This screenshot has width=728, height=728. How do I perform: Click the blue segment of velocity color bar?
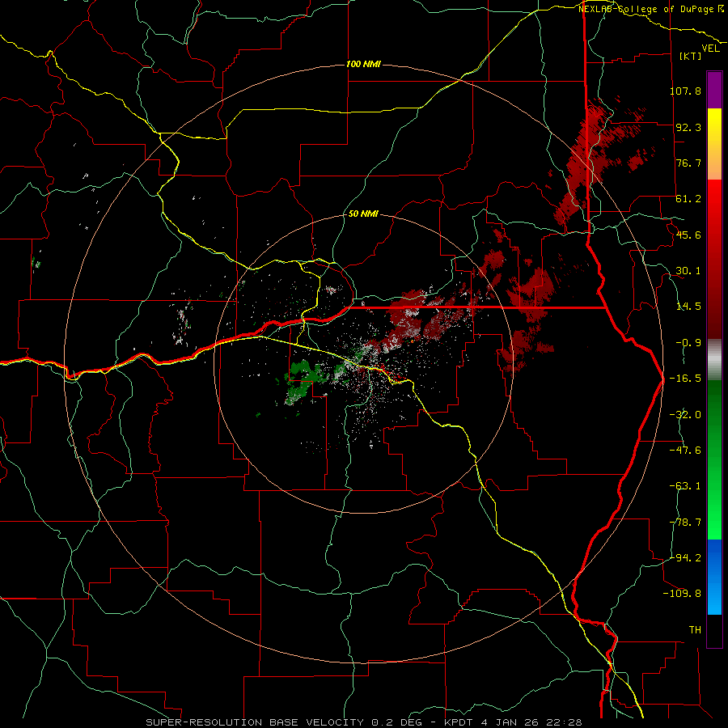(x=714, y=577)
